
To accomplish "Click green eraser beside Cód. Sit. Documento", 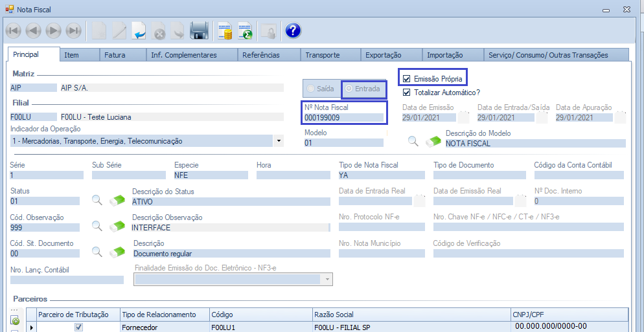I will pos(117,252).
